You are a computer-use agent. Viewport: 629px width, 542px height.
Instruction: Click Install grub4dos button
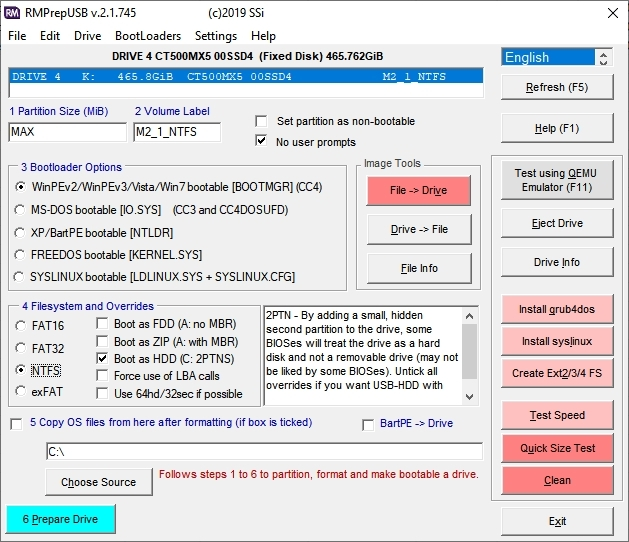click(x=557, y=310)
